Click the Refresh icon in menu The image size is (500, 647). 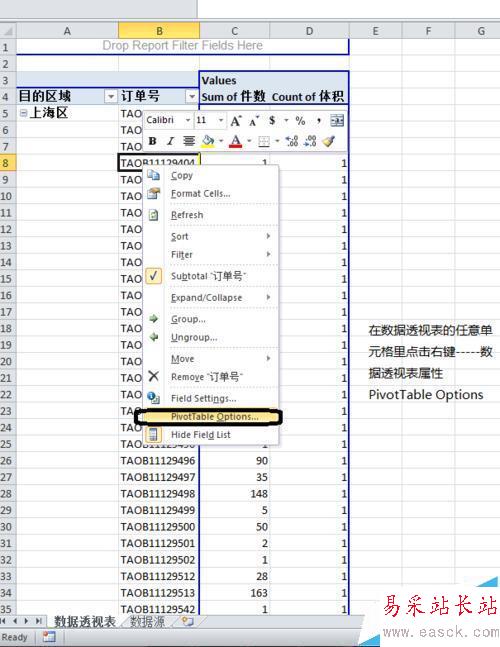click(x=153, y=215)
